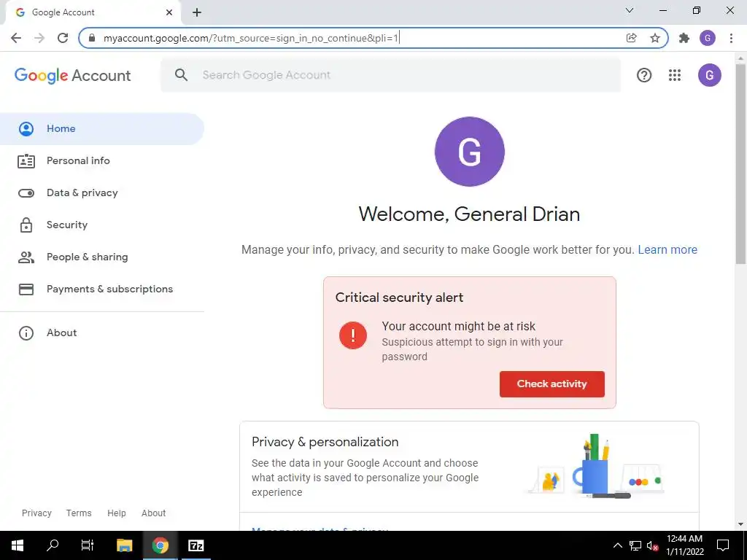The image size is (747, 560).
Task: Click the large purple G profile picture
Action: click(469, 152)
